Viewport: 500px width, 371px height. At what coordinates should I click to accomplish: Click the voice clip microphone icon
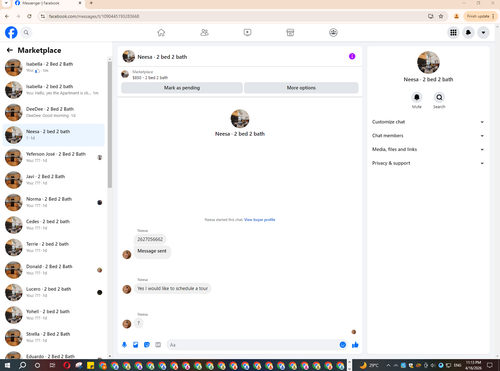coord(124,345)
